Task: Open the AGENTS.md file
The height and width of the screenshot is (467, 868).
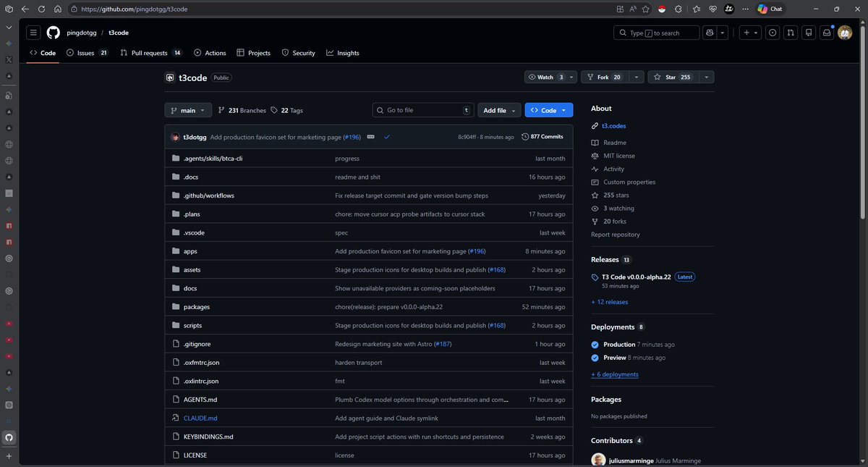Action: (x=200, y=400)
